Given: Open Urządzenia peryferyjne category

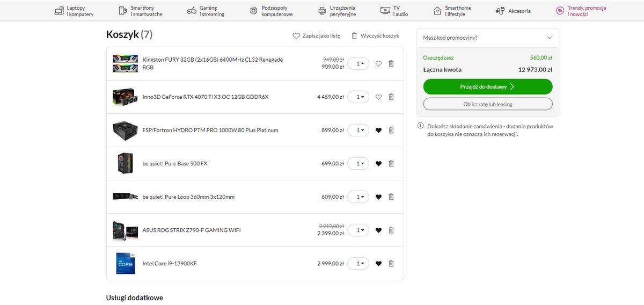Looking at the screenshot, I should click(x=337, y=11).
